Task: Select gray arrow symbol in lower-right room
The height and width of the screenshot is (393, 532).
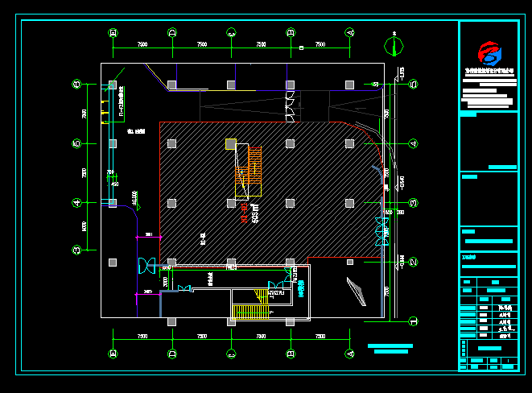Action: (357, 290)
